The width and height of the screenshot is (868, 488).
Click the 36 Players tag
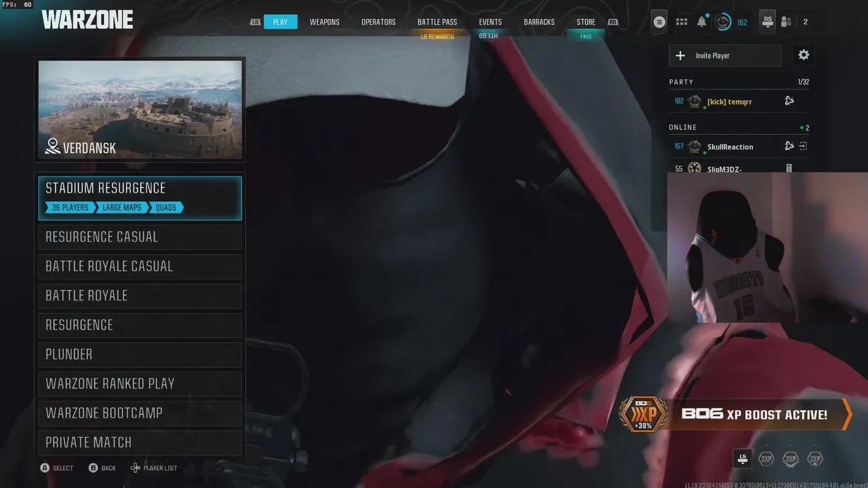click(70, 207)
